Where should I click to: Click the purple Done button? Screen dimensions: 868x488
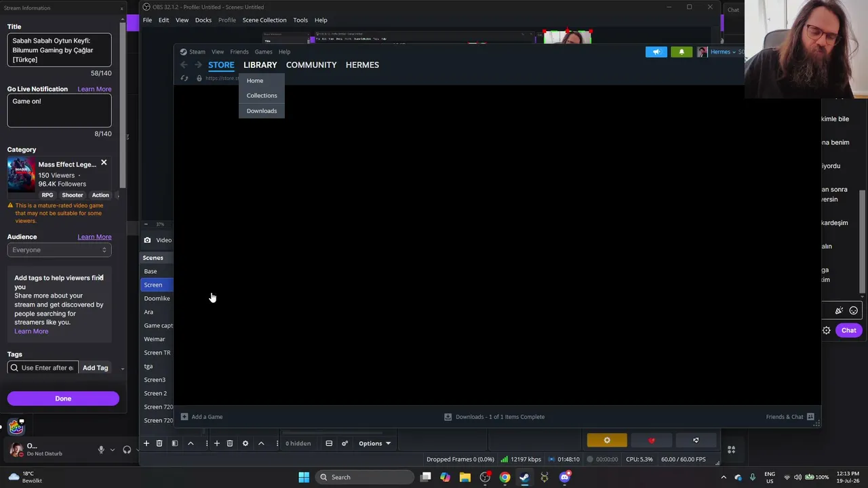[x=63, y=399]
